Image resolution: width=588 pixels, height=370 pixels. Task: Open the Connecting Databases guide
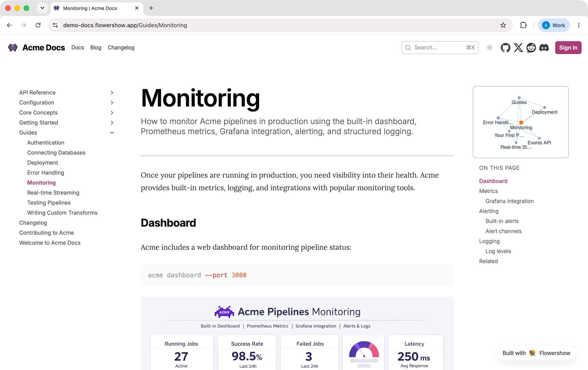tap(56, 153)
